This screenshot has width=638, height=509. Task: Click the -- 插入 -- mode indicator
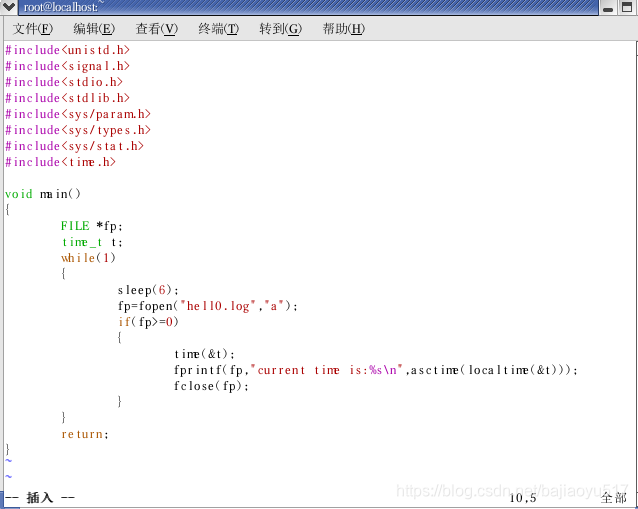(40, 498)
